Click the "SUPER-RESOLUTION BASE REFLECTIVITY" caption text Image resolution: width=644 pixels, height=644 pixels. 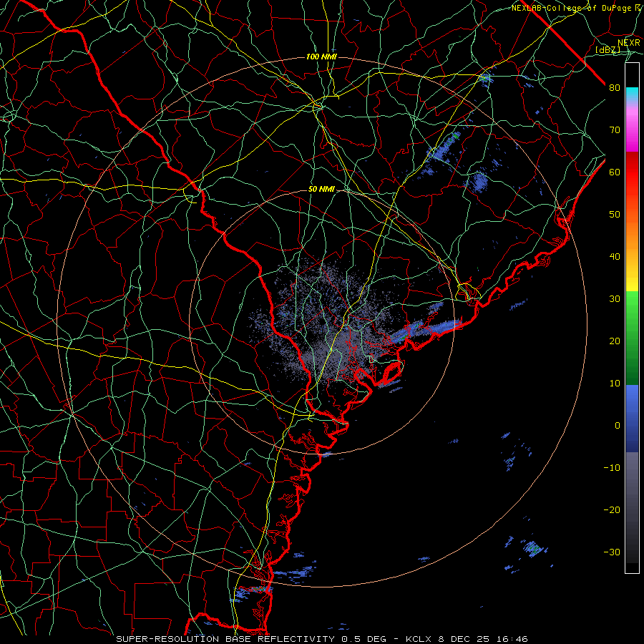click(225, 639)
